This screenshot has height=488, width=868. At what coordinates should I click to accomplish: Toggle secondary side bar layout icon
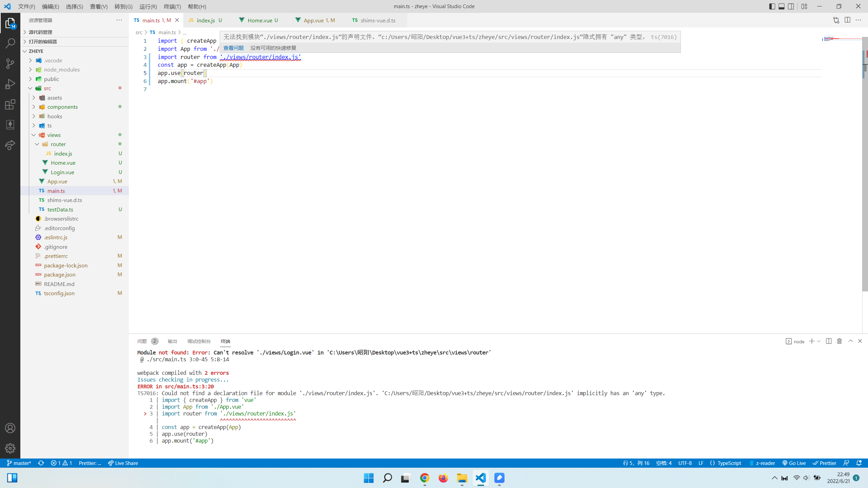coord(791,6)
